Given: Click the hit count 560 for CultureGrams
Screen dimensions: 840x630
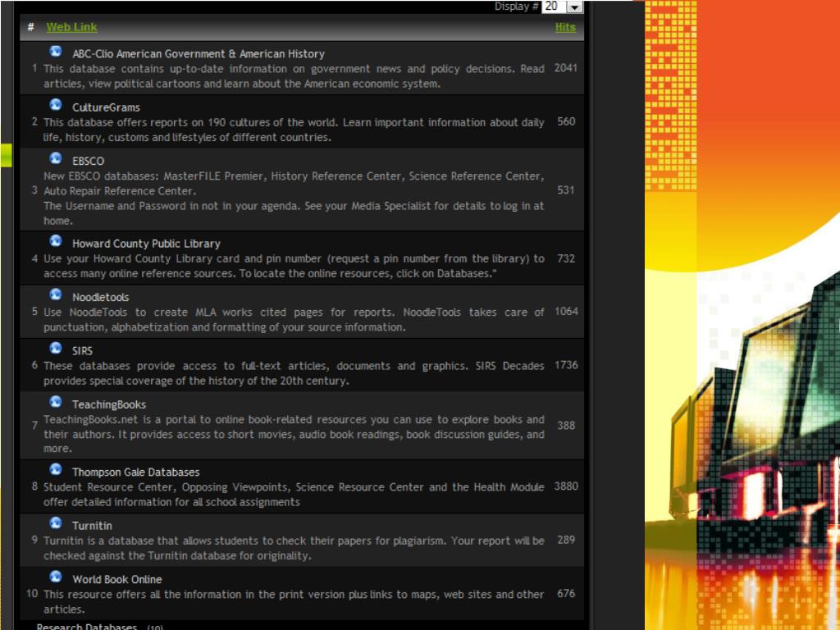Looking at the screenshot, I should (566, 121).
